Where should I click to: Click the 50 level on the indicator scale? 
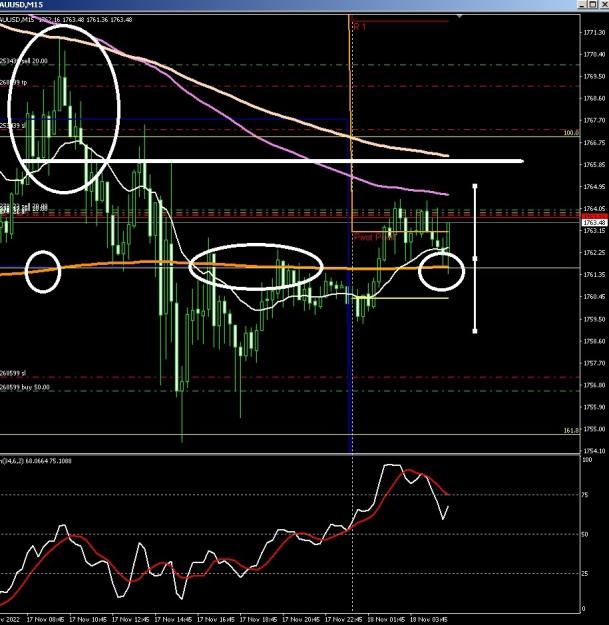point(585,534)
